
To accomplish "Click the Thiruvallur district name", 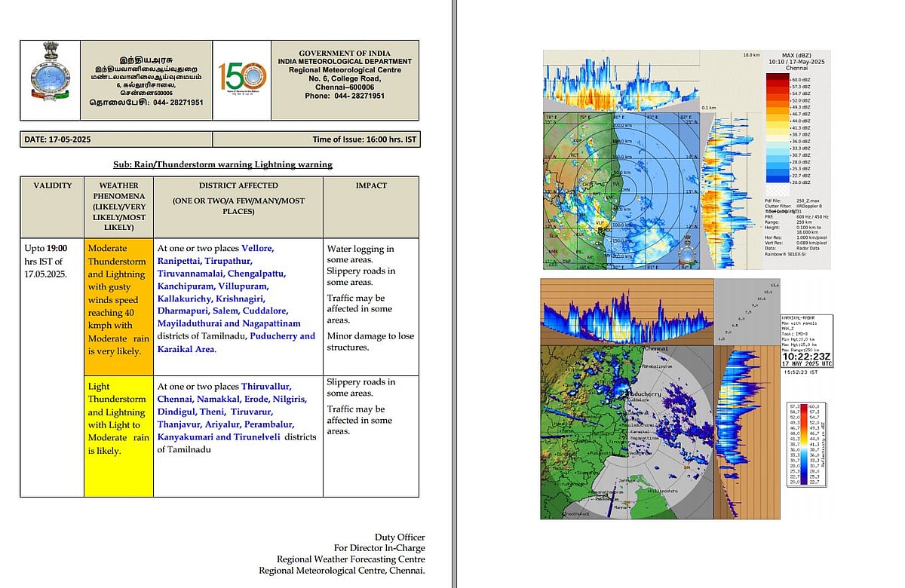I will tap(266, 387).
